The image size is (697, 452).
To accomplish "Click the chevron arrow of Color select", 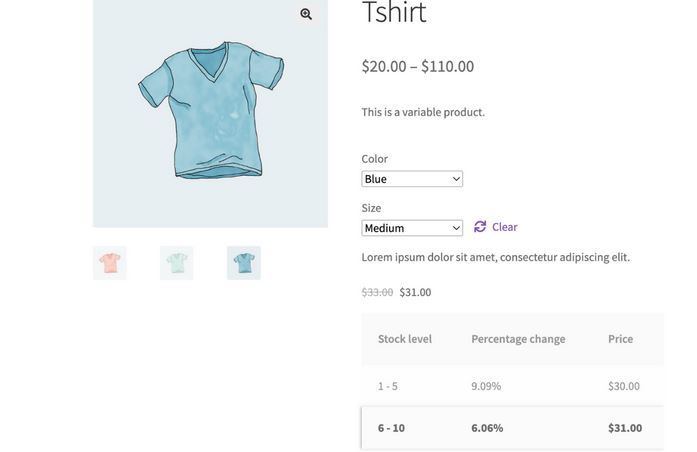I will [x=456, y=179].
